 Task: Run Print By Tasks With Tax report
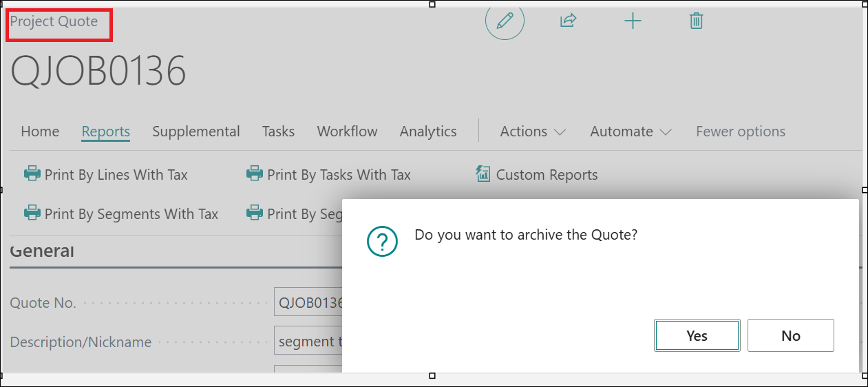pos(329,175)
